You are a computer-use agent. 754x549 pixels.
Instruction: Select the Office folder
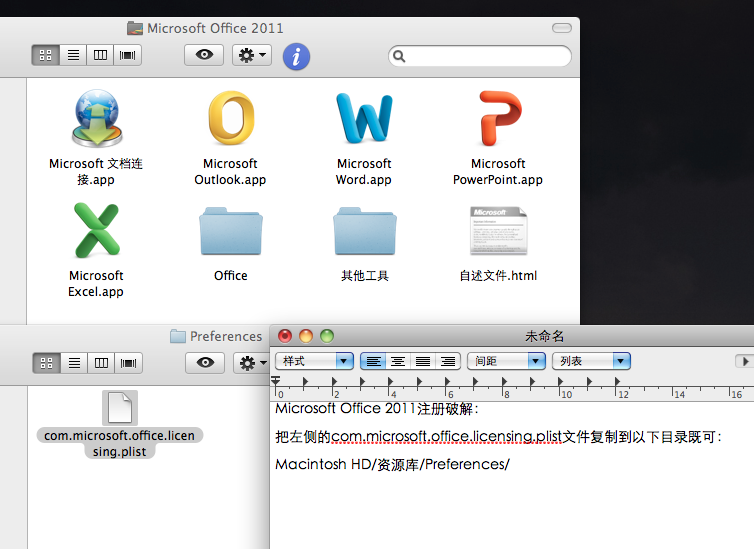tap(231, 231)
